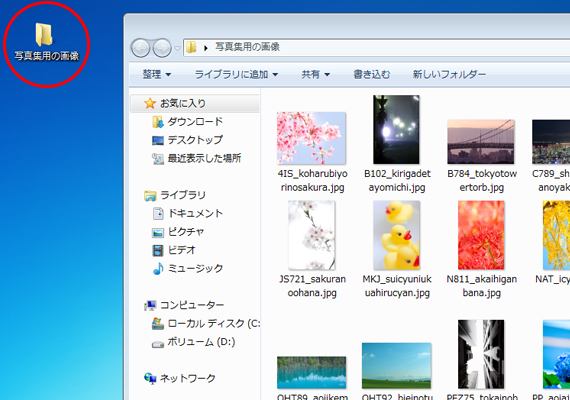Click the デスクトップ monitor icon
Screen dimensions: 570x400
(158, 140)
